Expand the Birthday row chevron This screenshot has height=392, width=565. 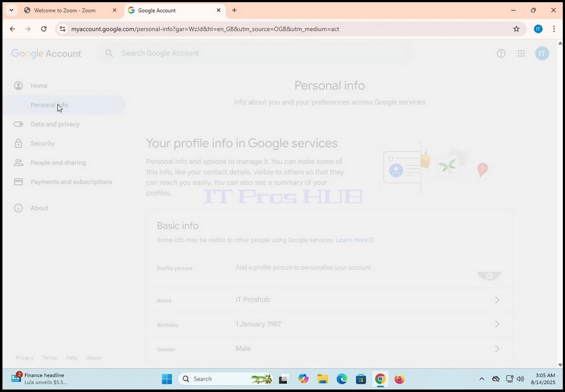click(497, 324)
